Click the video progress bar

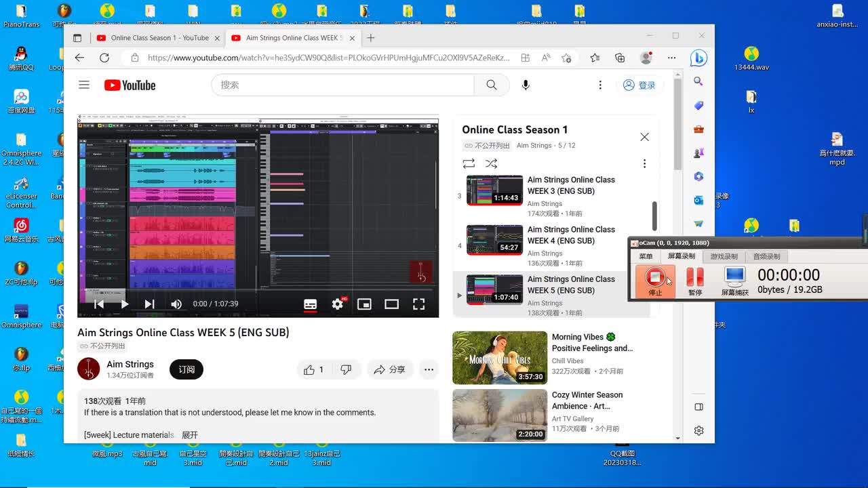258,290
